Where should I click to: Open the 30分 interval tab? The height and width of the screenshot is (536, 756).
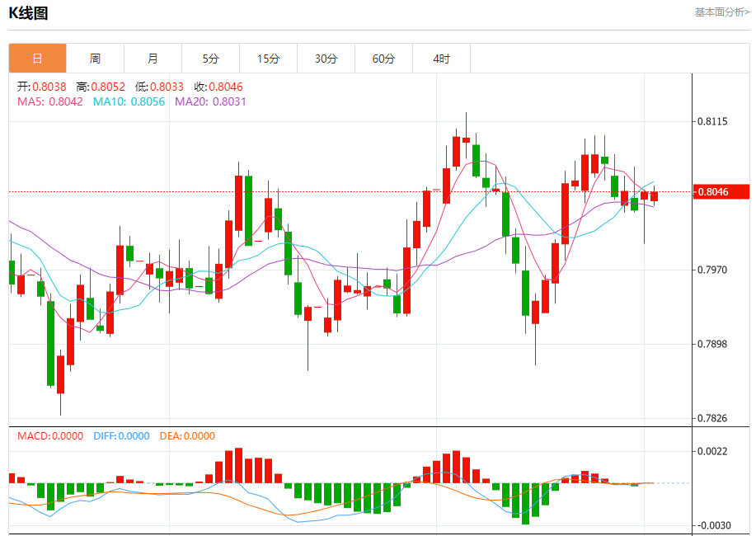[x=326, y=59]
